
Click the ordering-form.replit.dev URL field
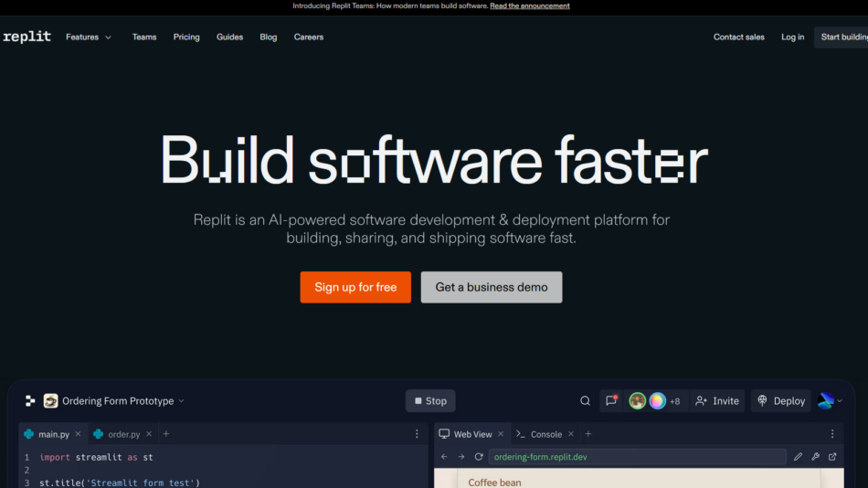click(x=637, y=457)
